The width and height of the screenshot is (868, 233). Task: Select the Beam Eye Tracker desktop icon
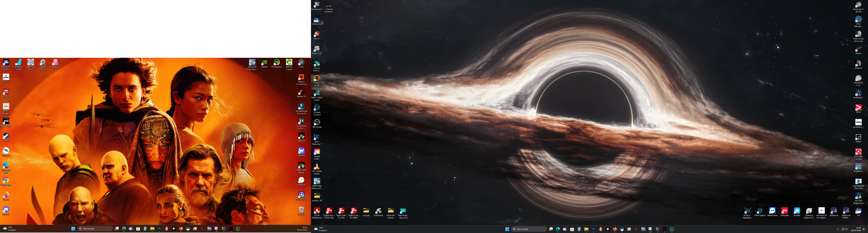tap(31, 65)
